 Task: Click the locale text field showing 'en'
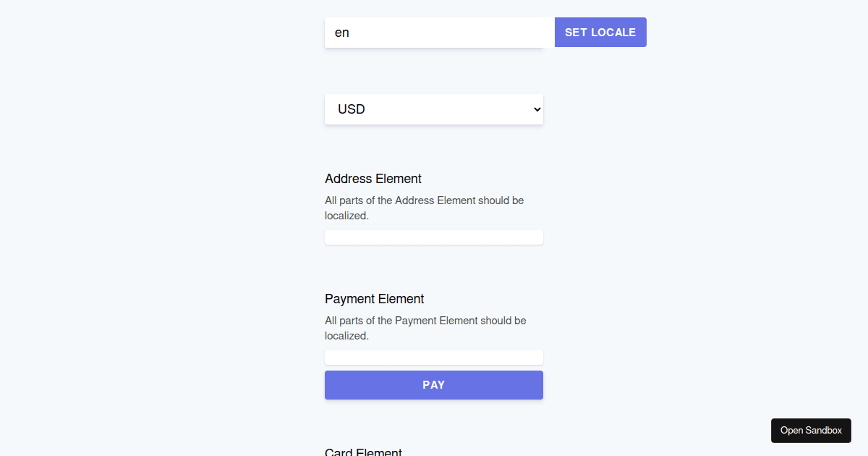pos(434,32)
